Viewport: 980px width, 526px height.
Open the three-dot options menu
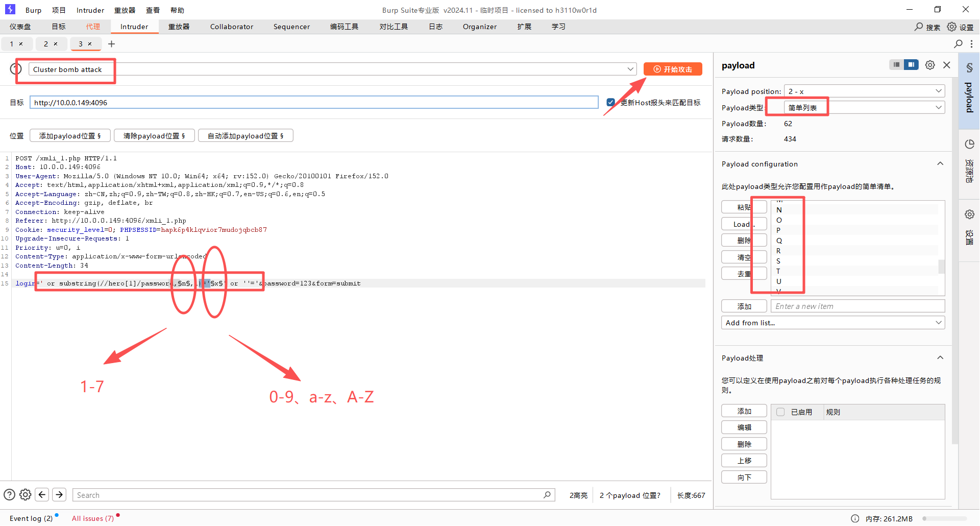[971, 44]
